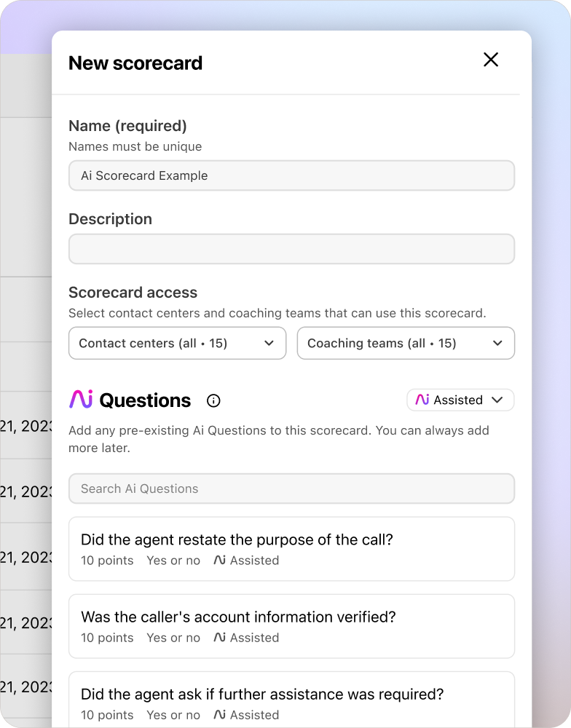This screenshot has height=728, width=571.
Task: Click the Name field showing Ai Scorecard Example
Action: coord(291,175)
